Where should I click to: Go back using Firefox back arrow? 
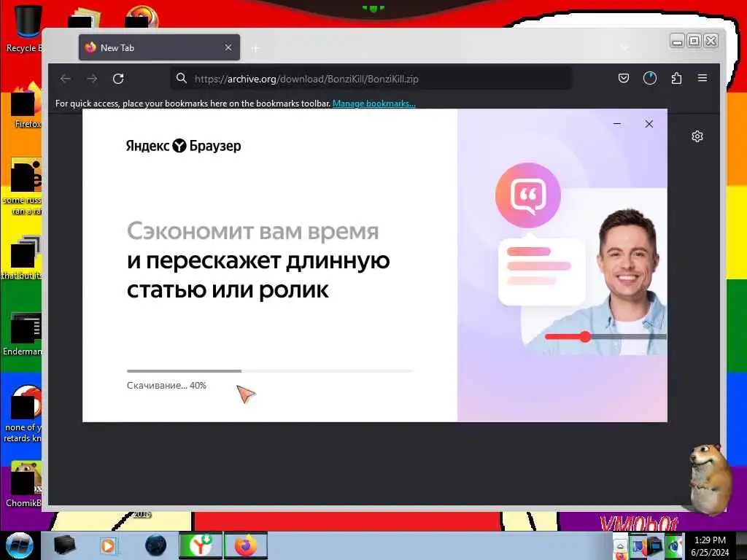(65, 79)
